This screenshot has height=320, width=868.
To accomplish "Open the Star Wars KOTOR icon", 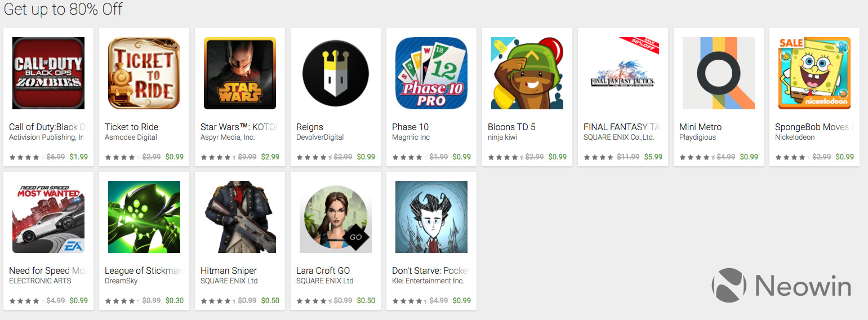I will 240,73.
